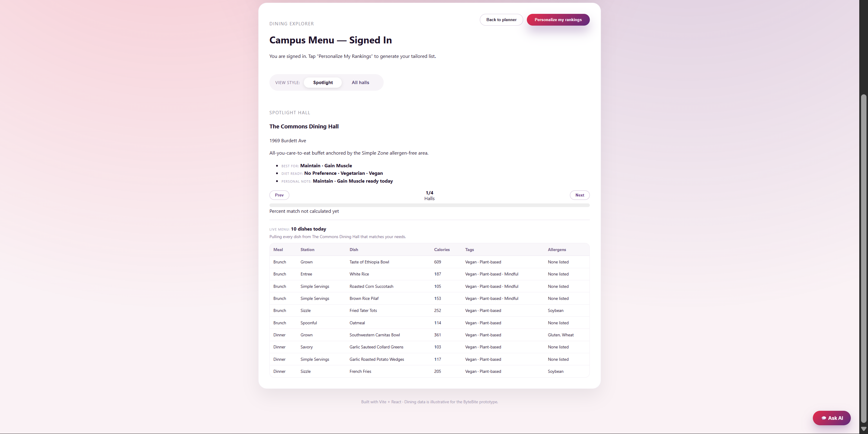868x434 pixels.
Task: Select Taste of Ethiopia Bowl row
Action: pos(369,262)
